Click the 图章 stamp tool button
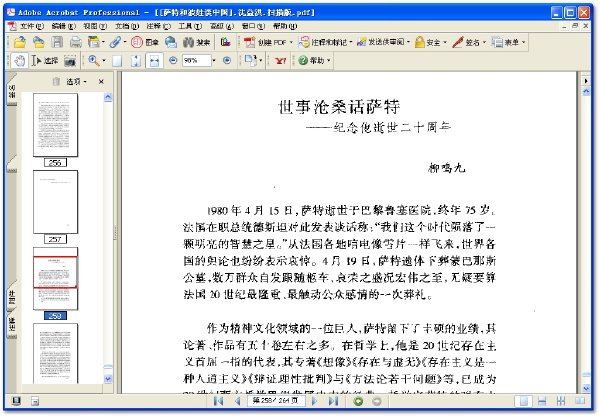The height and width of the screenshot is (417, 600). tap(144, 42)
